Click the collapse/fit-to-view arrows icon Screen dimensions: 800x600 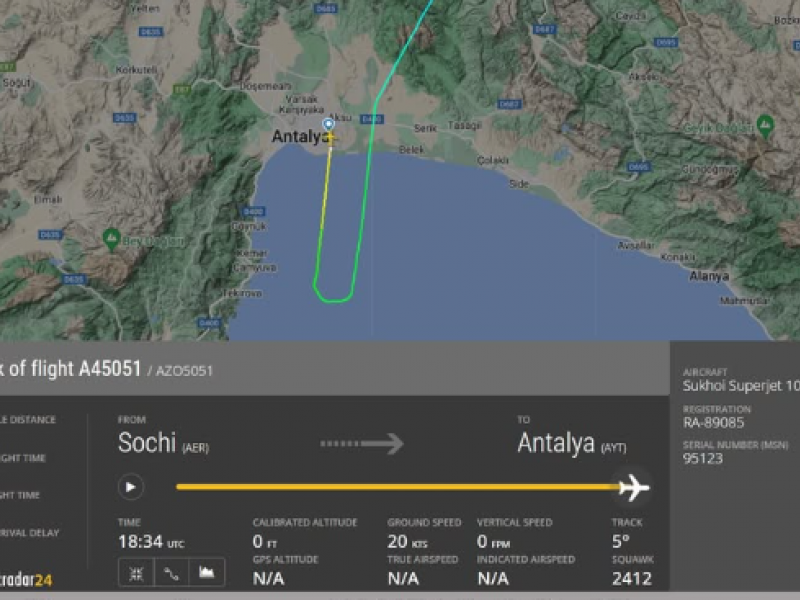pyautogui.click(x=136, y=573)
